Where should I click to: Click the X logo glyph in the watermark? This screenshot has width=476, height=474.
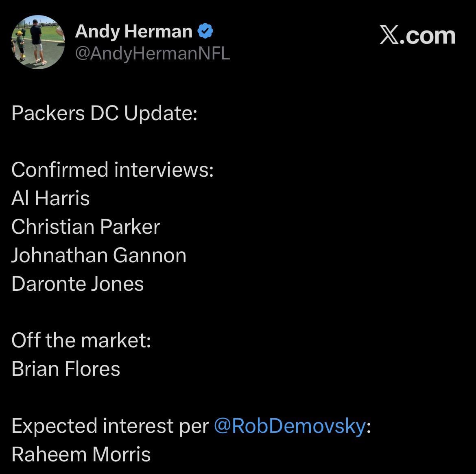[391, 36]
